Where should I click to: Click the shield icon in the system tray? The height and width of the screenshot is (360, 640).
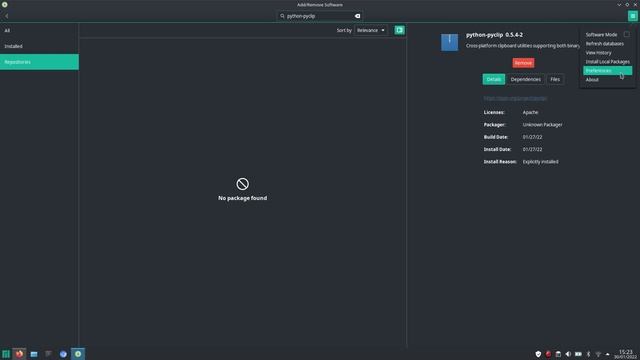pos(538,354)
